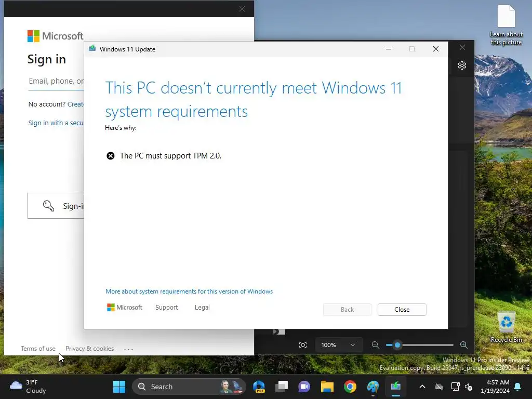The width and height of the screenshot is (532, 399).
Task: Click the Sign-in options key button
Action: (56, 206)
